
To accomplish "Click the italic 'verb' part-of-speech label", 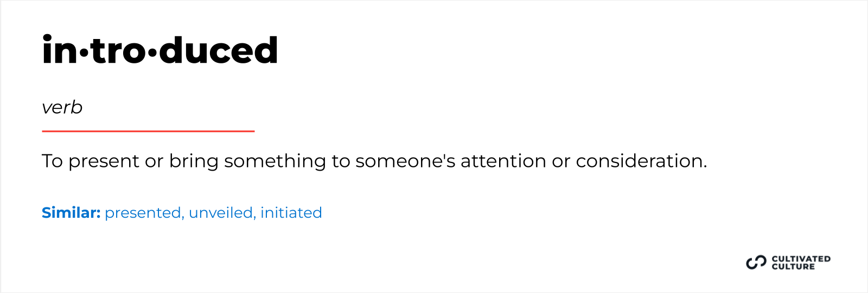I will coord(62,108).
